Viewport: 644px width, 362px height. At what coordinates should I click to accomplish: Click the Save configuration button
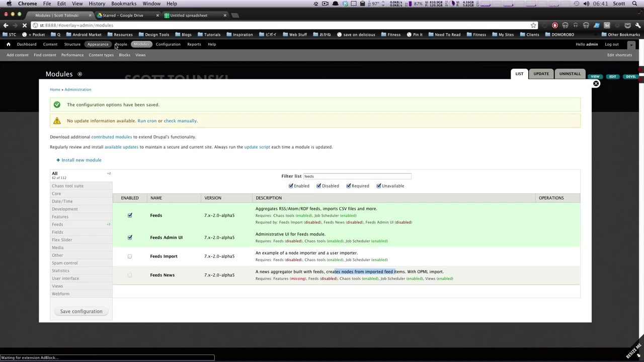coord(81,311)
